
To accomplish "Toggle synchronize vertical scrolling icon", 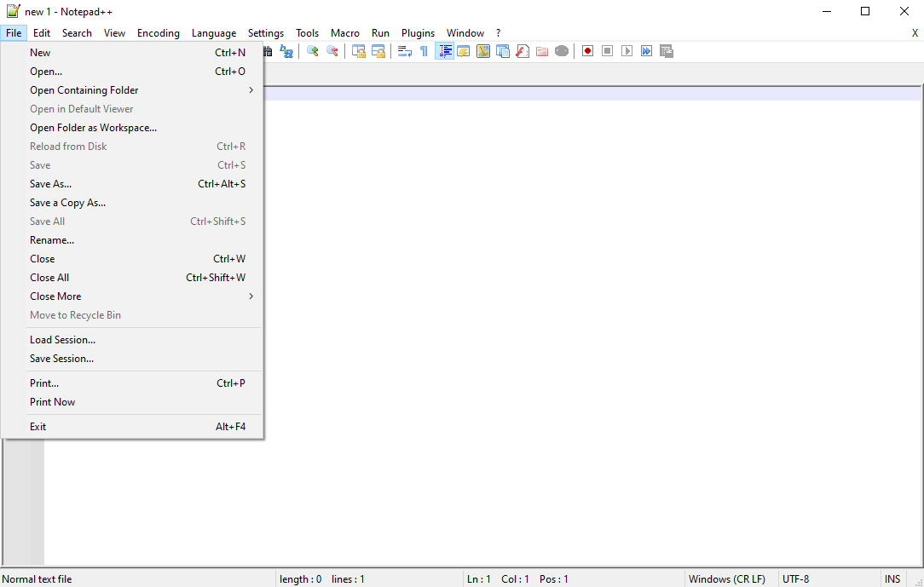I will pos(358,51).
